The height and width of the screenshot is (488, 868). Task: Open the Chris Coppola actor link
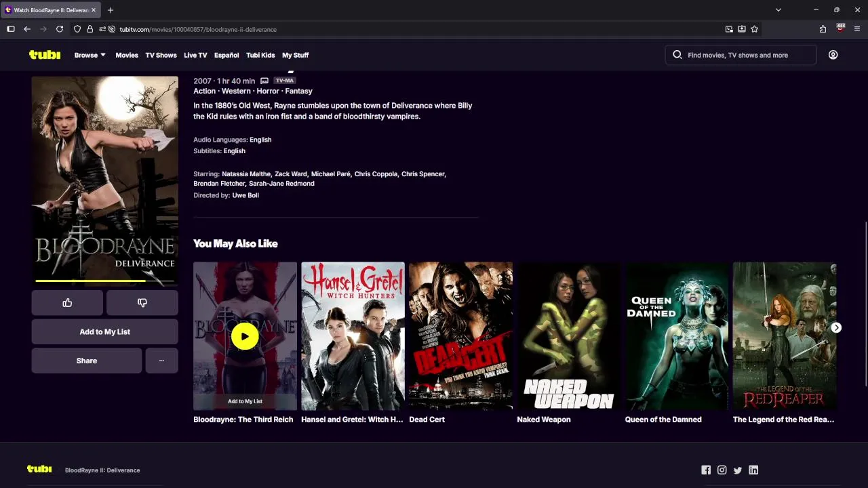point(376,174)
